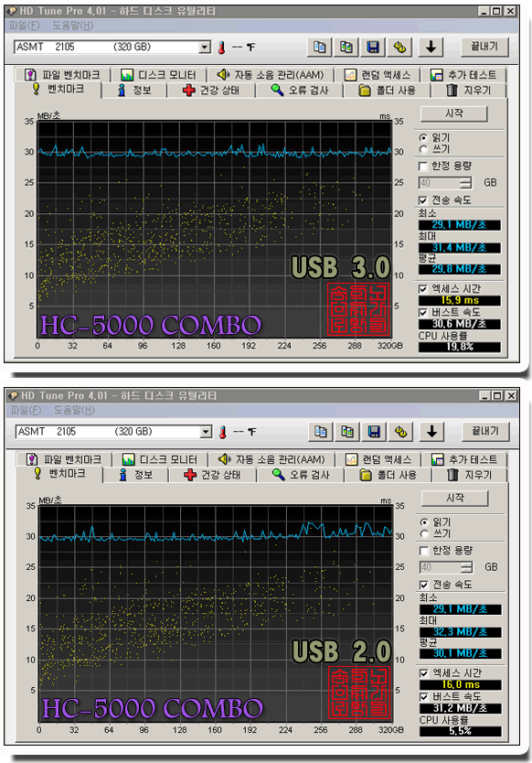Screen dimensions: 532x763
Task: Click capacity stepper arrows in bottom window
Action: tap(467, 567)
